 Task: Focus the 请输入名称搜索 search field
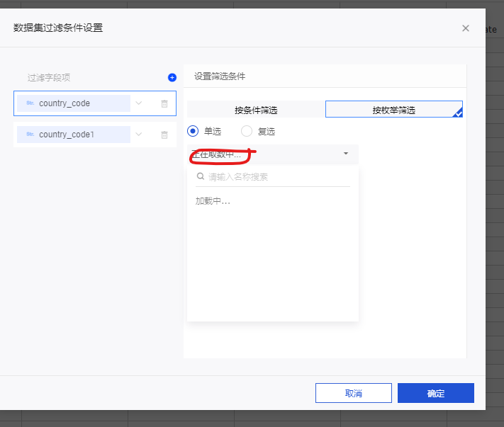pyautogui.click(x=276, y=177)
